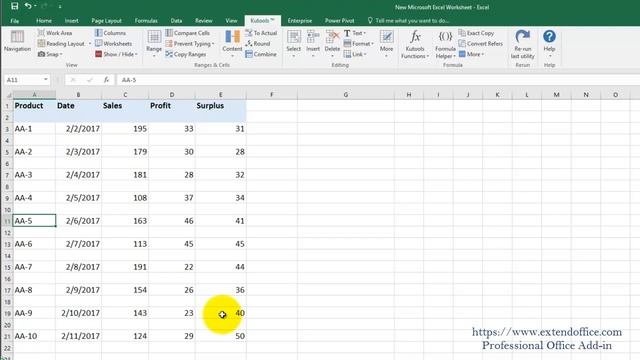
Task: Switch to the Power Pivot tab
Action: tap(340, 20)
